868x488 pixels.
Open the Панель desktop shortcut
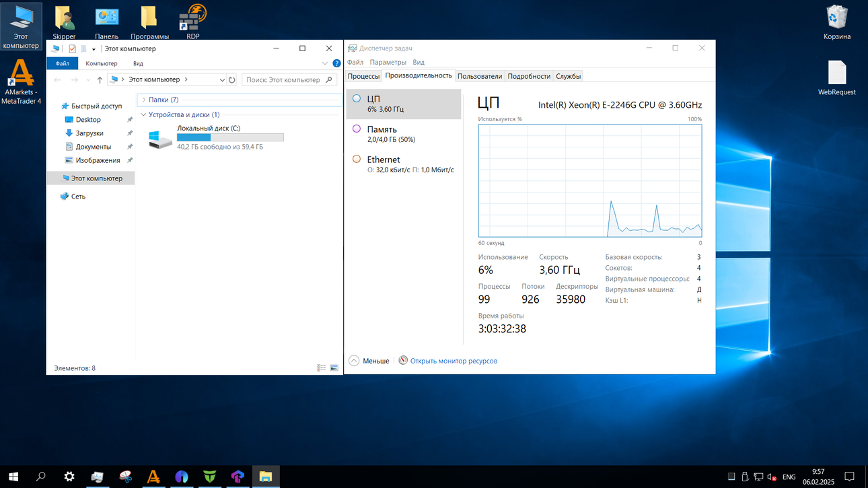coord(107,23)
